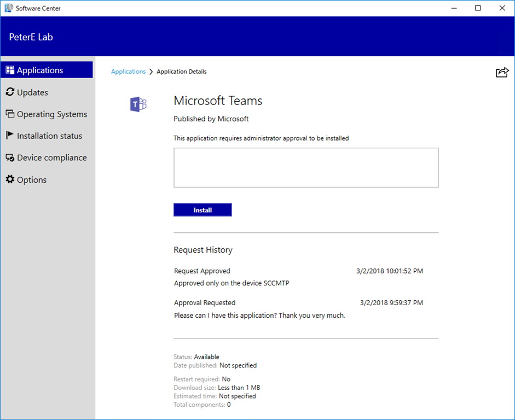
Task: Click the Device compliance monitor icon
Action: pyautogui.click(x=10, y=157)
